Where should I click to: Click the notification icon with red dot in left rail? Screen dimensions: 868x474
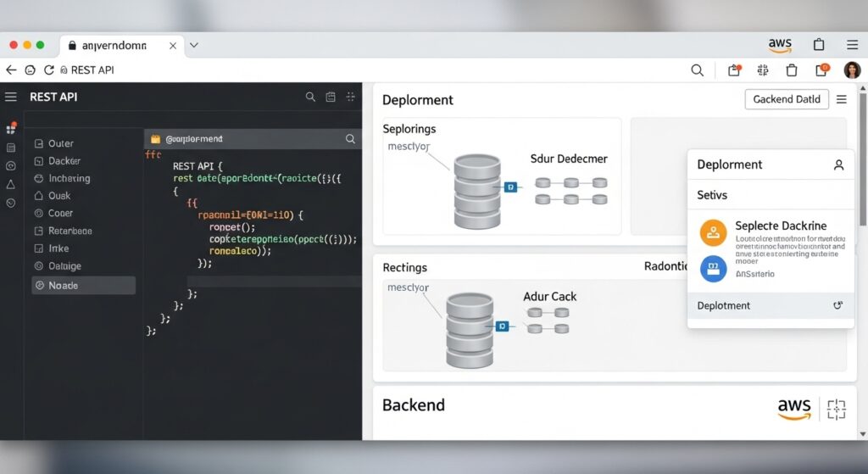(11, 129)
